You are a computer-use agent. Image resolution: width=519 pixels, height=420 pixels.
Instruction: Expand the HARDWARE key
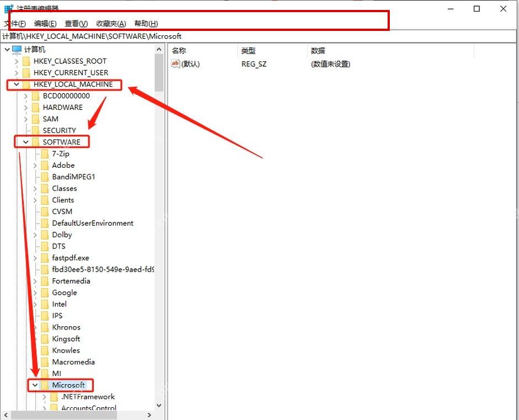tap(26, 108)
